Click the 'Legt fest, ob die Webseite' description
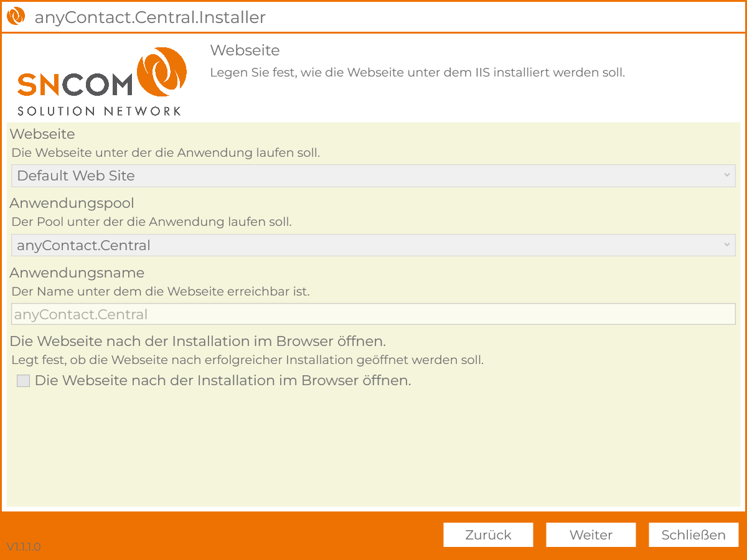 247,360
